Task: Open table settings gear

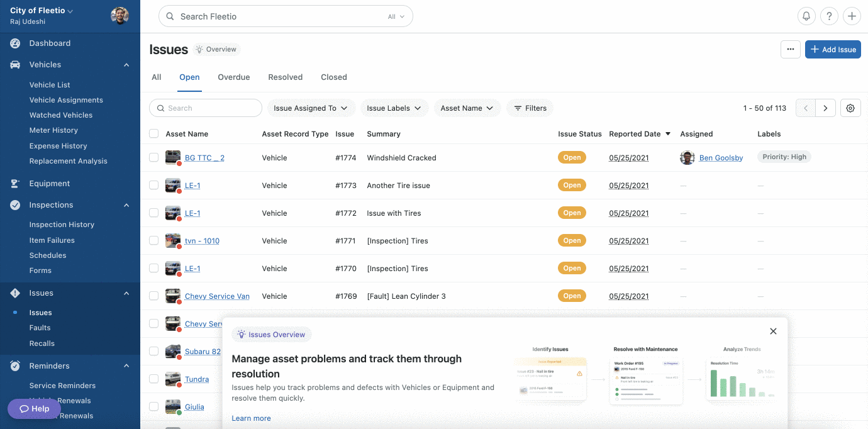Action: (x=850, y=108)
